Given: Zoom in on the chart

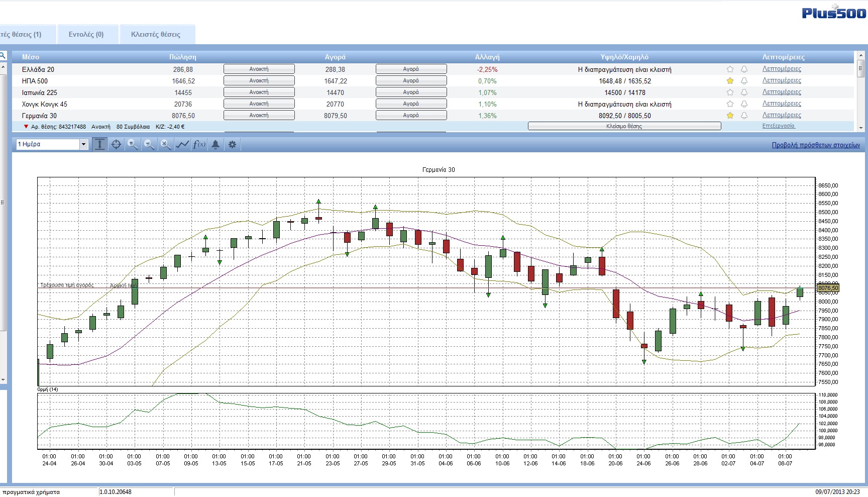Looking at the screenshot, I should coord(133,145).
